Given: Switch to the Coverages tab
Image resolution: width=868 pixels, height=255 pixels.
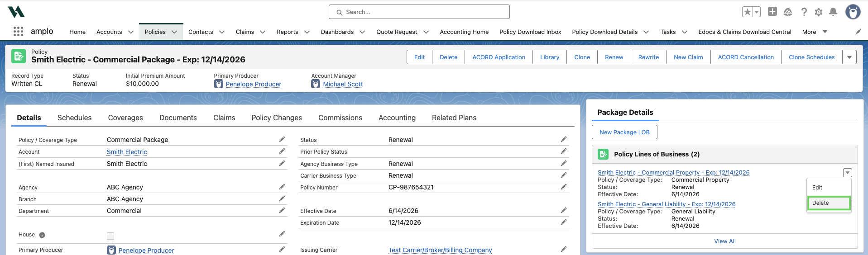Looking at the screenshot, I should [125, 118].
